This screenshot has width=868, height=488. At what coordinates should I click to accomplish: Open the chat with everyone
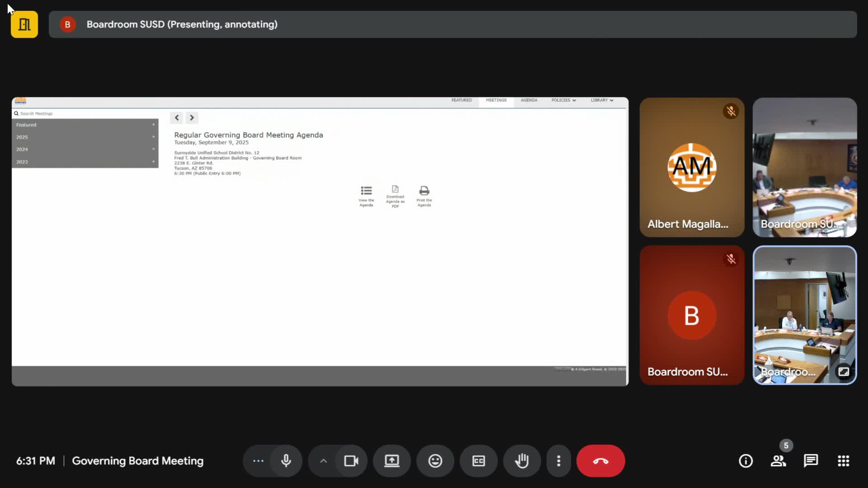pos(811,461)
